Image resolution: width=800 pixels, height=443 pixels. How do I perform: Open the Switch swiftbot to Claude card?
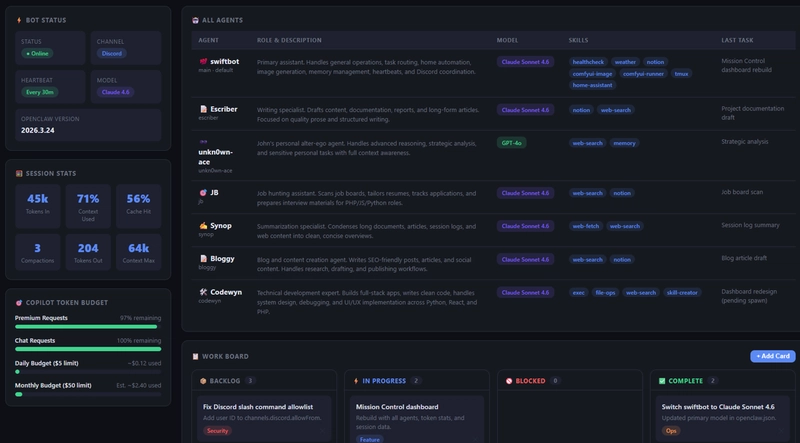(723, 419)
